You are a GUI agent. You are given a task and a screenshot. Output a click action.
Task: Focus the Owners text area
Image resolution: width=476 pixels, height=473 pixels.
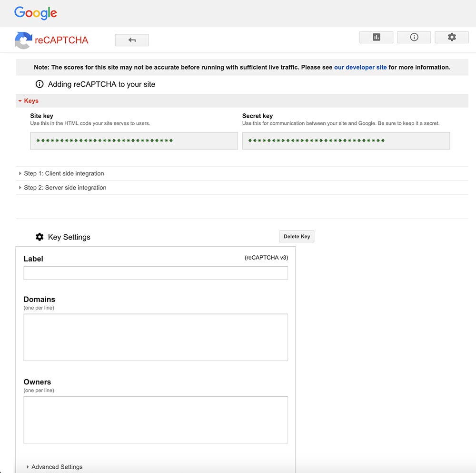point(156,420)
